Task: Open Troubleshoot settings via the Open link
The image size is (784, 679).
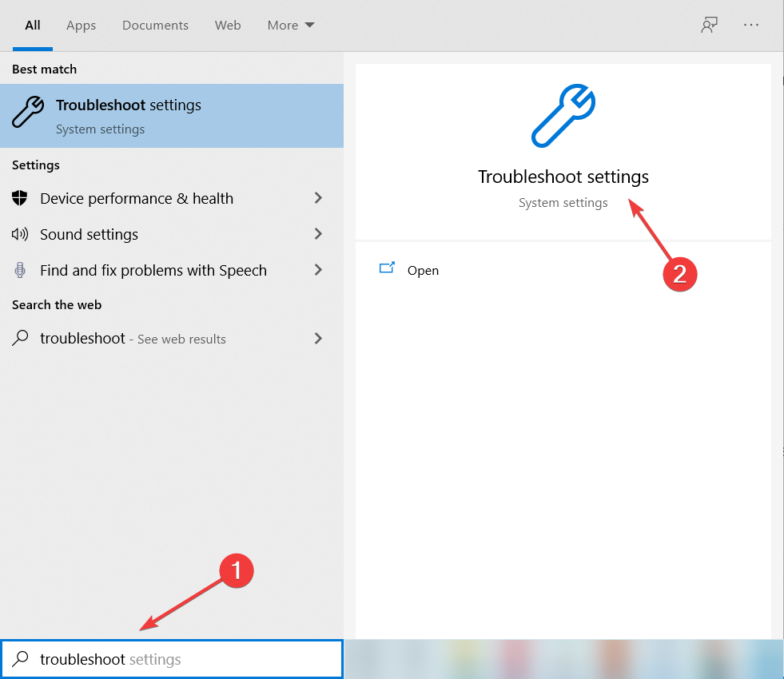Action: click(x=423, y=270)
